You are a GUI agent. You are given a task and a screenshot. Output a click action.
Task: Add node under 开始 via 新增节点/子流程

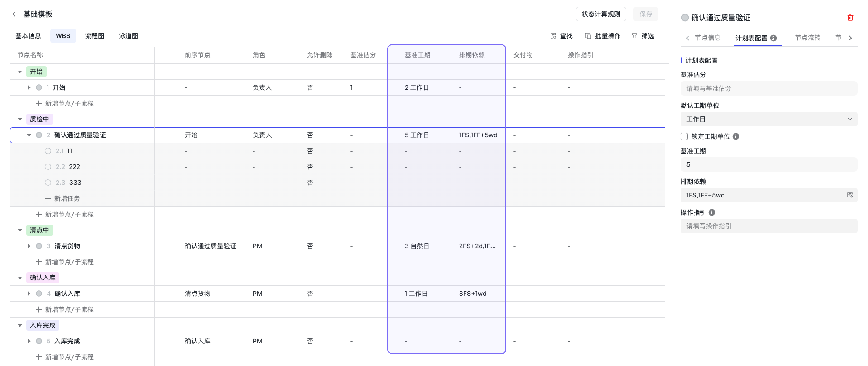coord(65,104)
